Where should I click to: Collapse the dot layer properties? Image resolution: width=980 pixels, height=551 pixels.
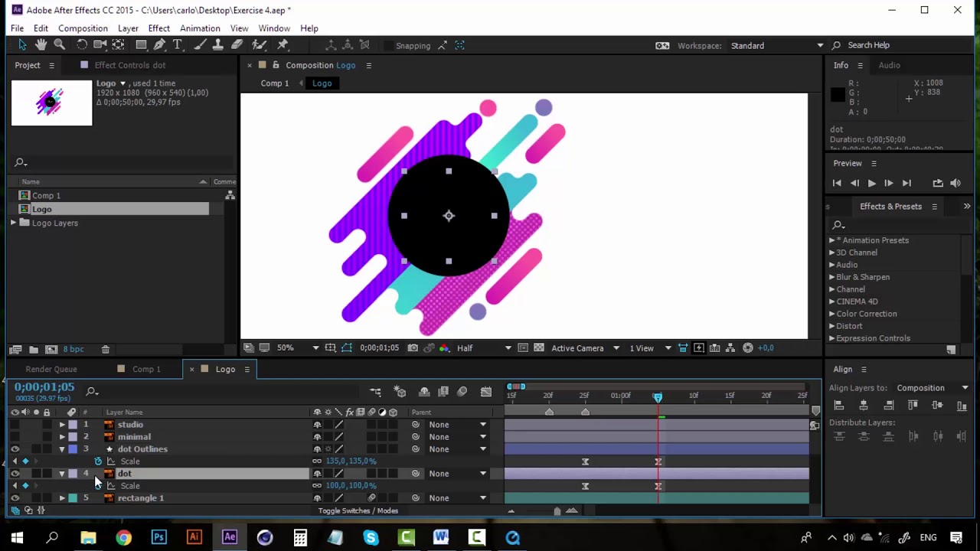pyautogui.click(x=62, y=474)
